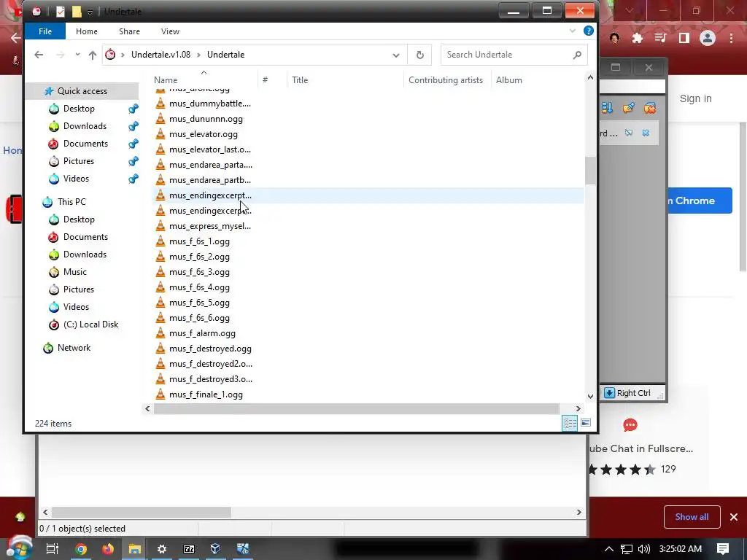Open the recent locations dropdown arrow
Viewport: 747px width, 560px height.
pos(77,55)
